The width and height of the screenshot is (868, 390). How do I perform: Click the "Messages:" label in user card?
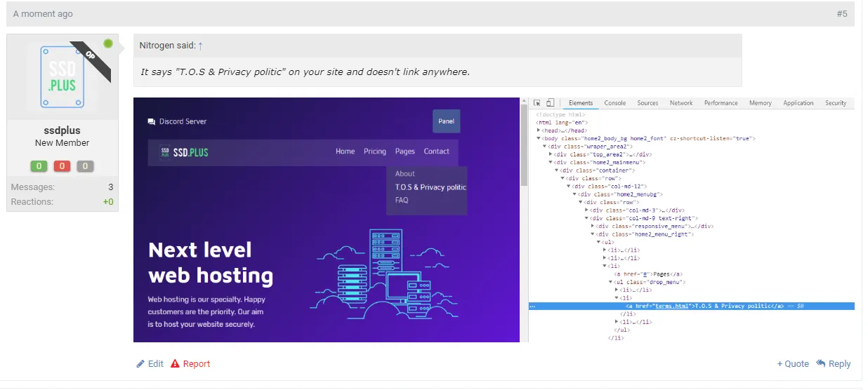click(x=33, y=187)
